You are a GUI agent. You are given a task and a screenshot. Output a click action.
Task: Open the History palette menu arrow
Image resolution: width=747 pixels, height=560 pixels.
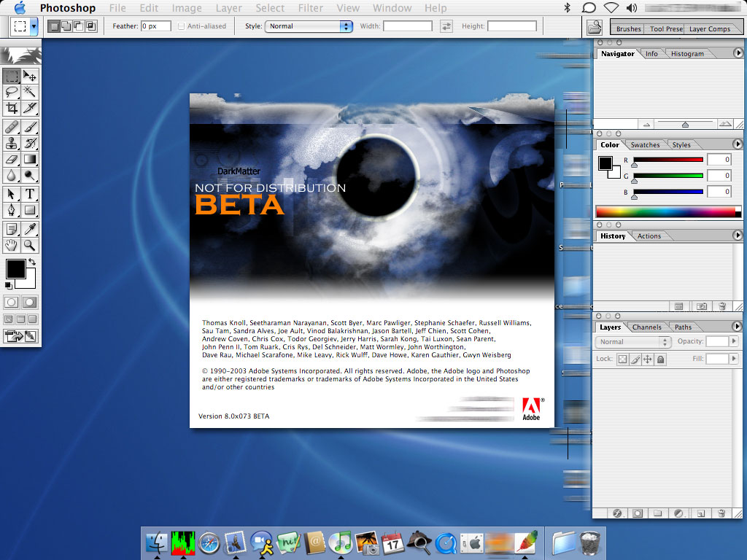point(738,236)
